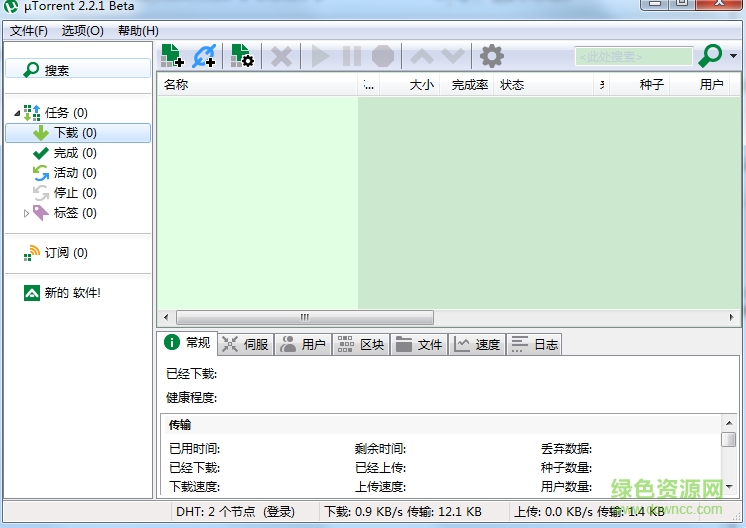
Task: Sort by the 用户 column header
Action: [x=699, y=85]
